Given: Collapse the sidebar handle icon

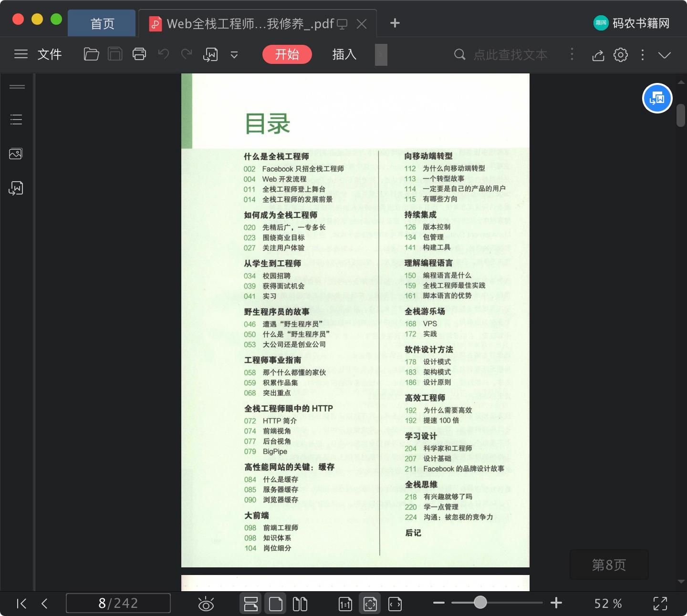Looking at the screenshot, I should tap(17, 87).
